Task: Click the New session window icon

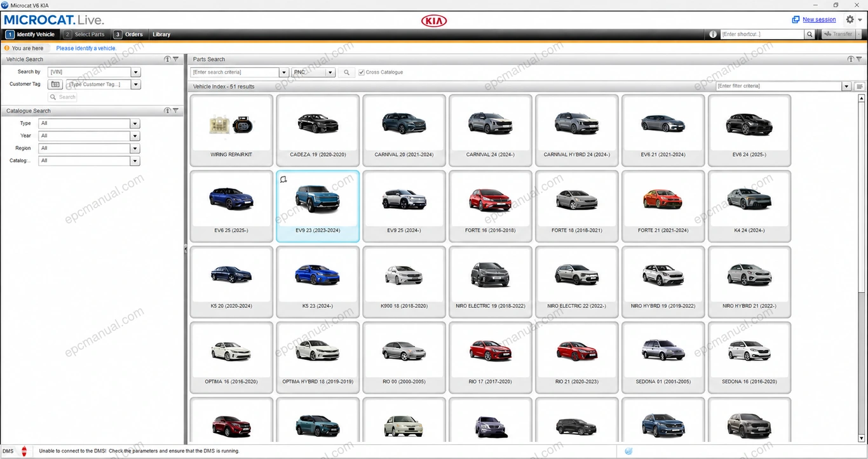Action: (796, 20)
